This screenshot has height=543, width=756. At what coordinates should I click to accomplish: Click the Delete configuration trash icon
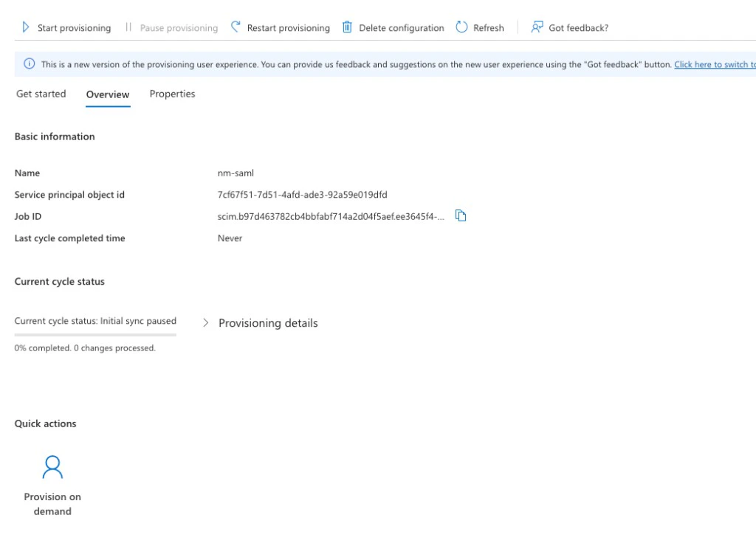tap(347, 27)
